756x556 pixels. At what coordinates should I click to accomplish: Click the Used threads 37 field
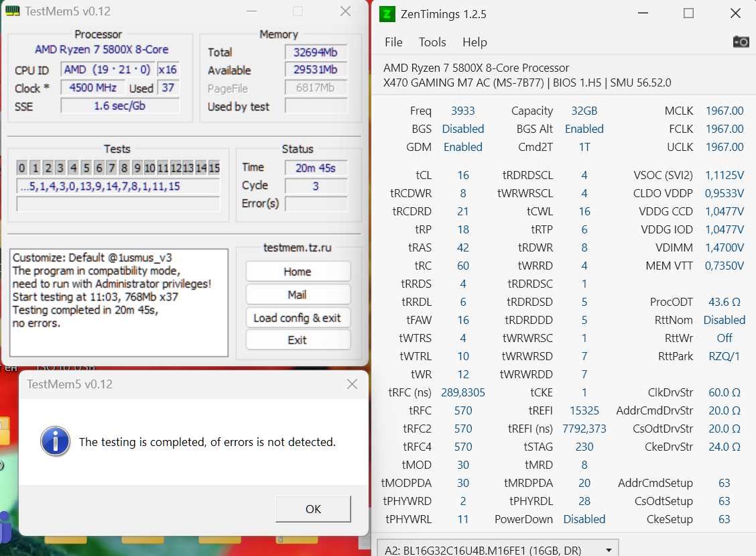coord(168,88)
